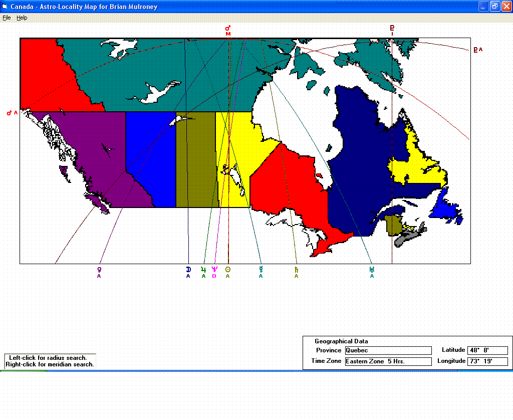Viewport: 513px width, 420px height.
Task: Restore down the application window
Action: click(494, 7)
